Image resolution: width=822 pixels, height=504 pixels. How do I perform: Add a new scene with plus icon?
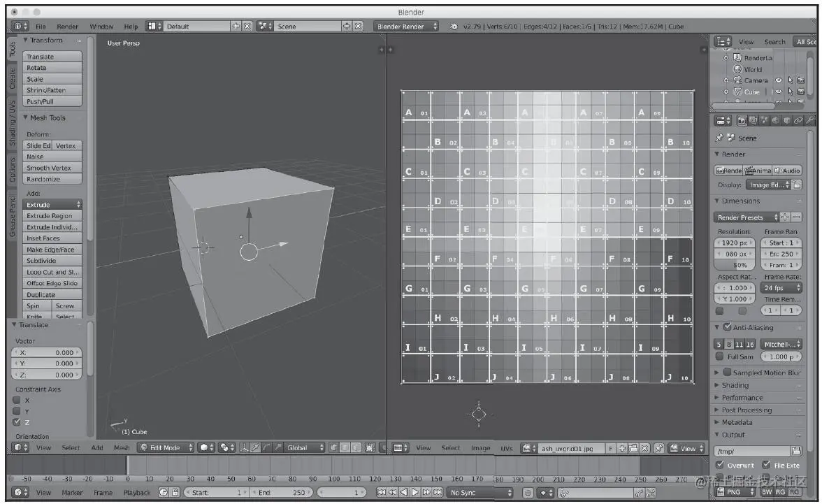pos(347,27)
